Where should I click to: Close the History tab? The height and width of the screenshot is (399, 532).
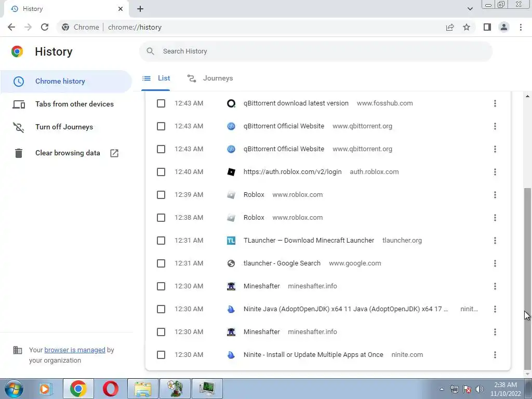click(121, 9)
